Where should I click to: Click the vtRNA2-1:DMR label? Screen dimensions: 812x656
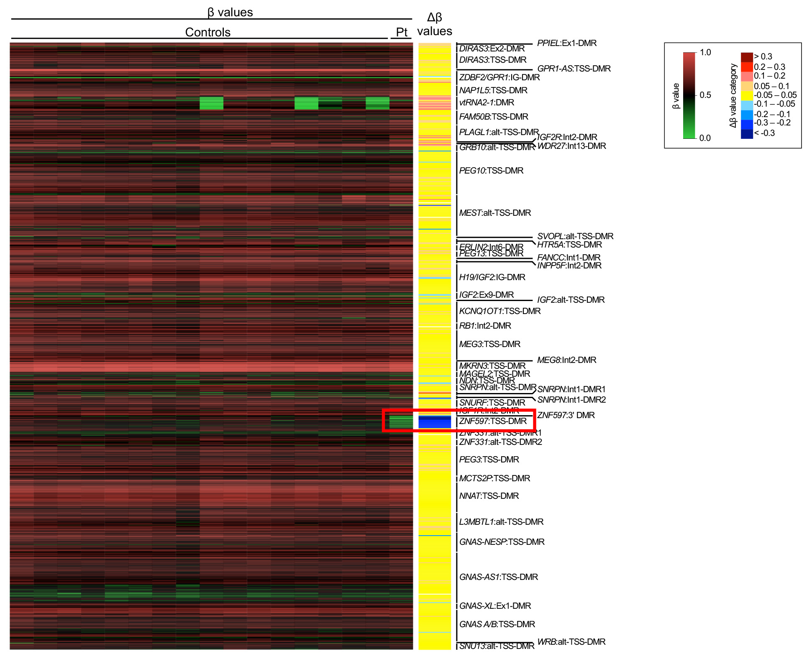(487, 102)
